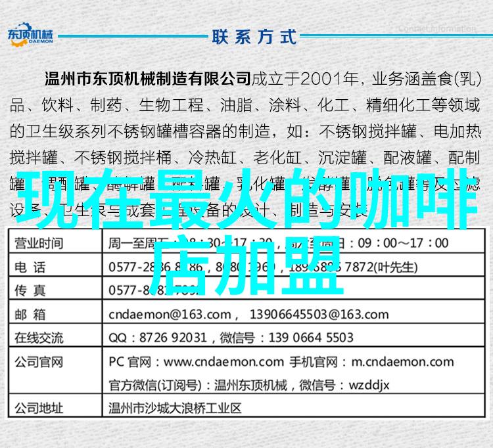Click the phone contact 7872(叶先生)
The width and height of the screenshot is (493, 448).
(x=381, y=267)
